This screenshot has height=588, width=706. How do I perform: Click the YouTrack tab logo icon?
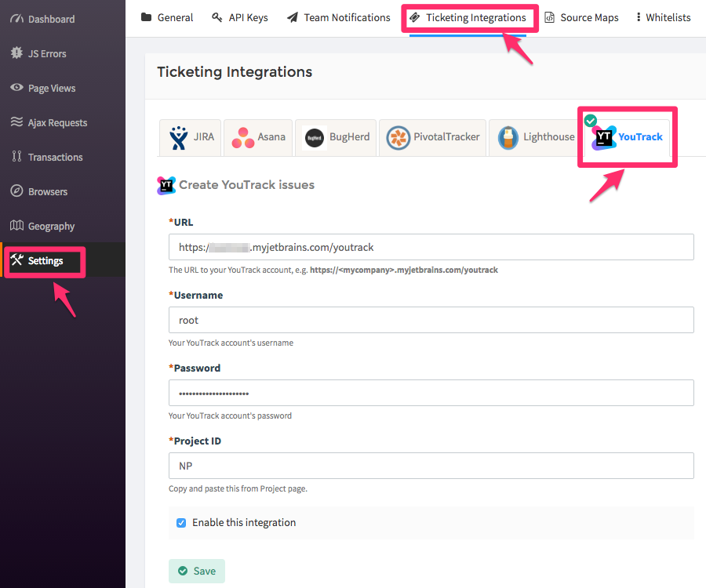pyautogui.click(x=603, y=138)
